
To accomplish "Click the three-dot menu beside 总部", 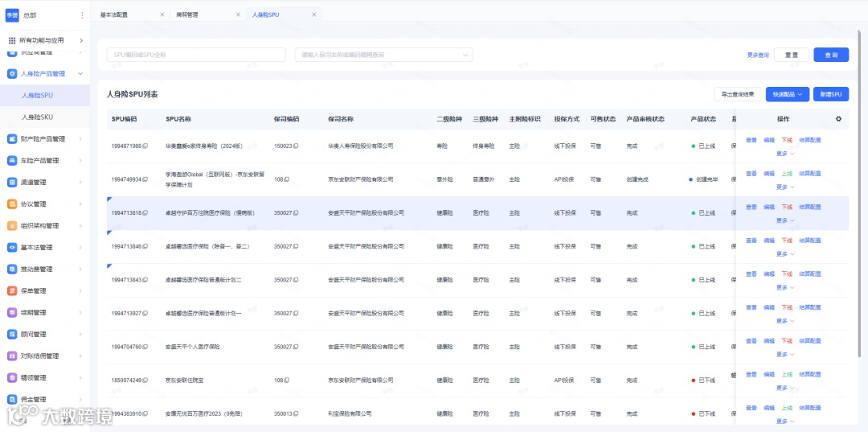I will tap(83, 15).
